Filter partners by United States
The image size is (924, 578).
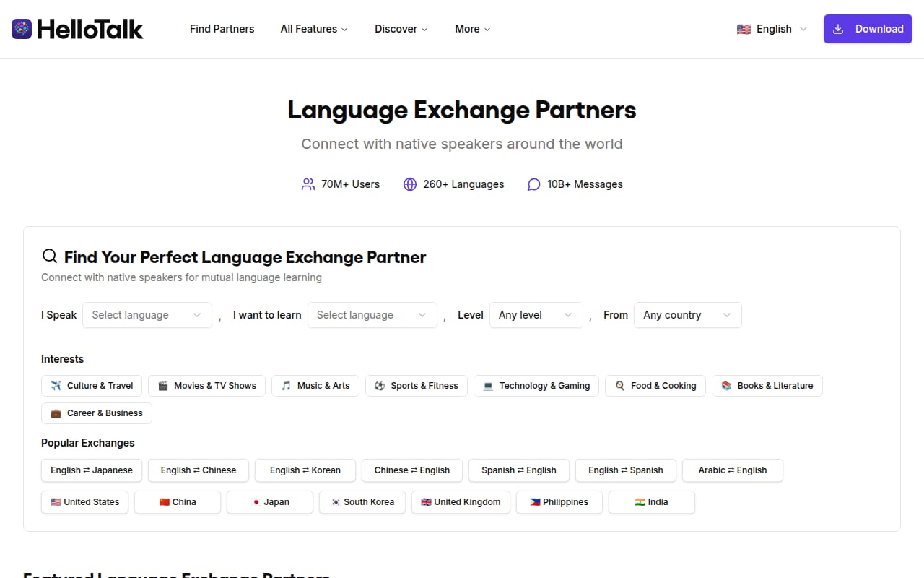(85, 502)
